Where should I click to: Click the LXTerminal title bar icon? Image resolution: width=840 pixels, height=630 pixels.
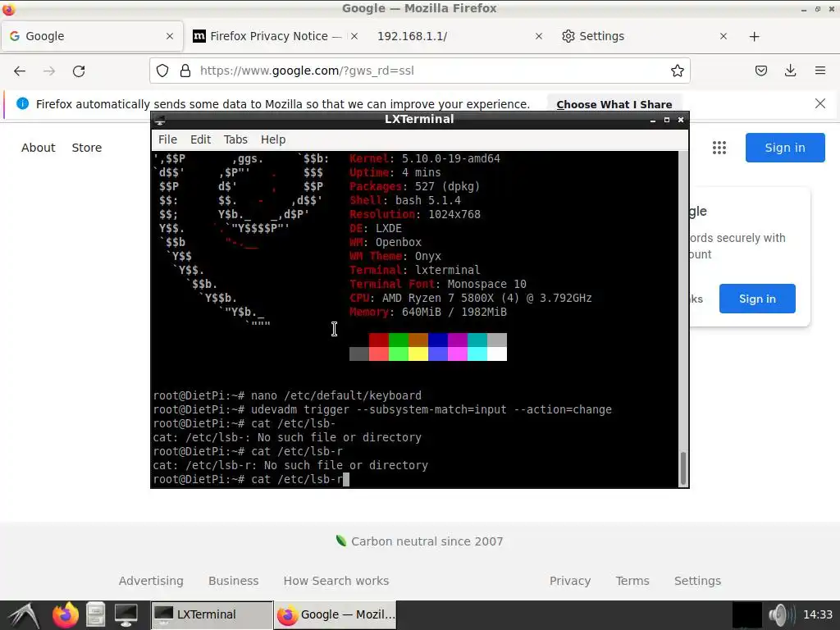160,120
